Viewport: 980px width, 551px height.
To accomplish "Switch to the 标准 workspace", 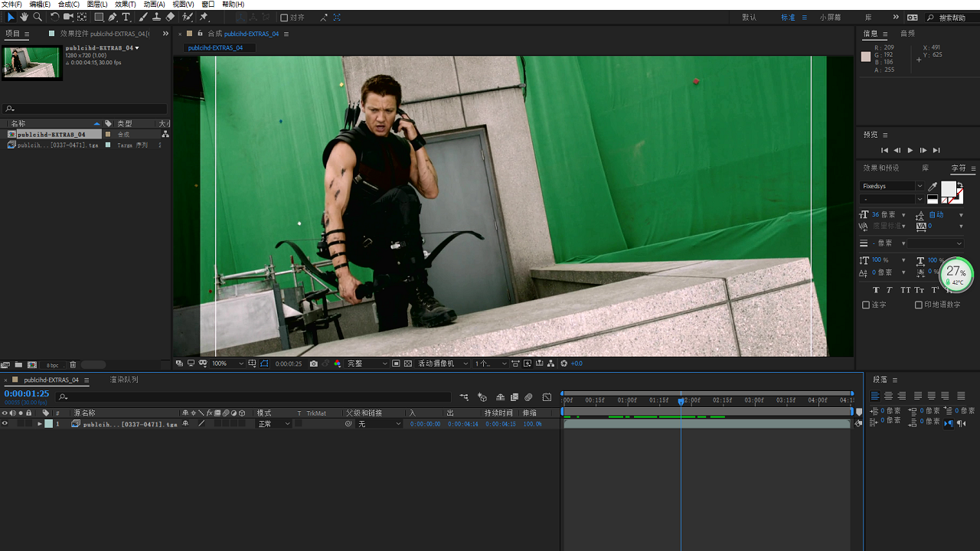I will (788, 17).
